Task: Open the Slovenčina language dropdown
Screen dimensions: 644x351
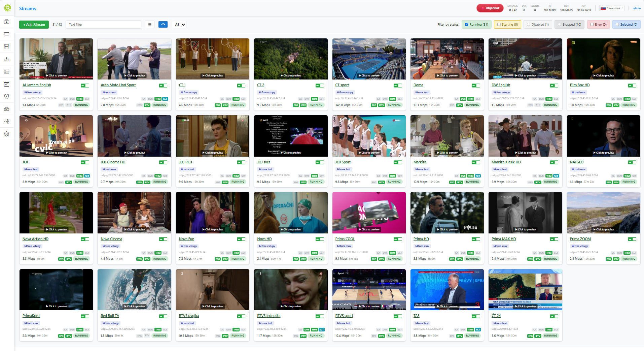Action: click(x=612, y=8)
